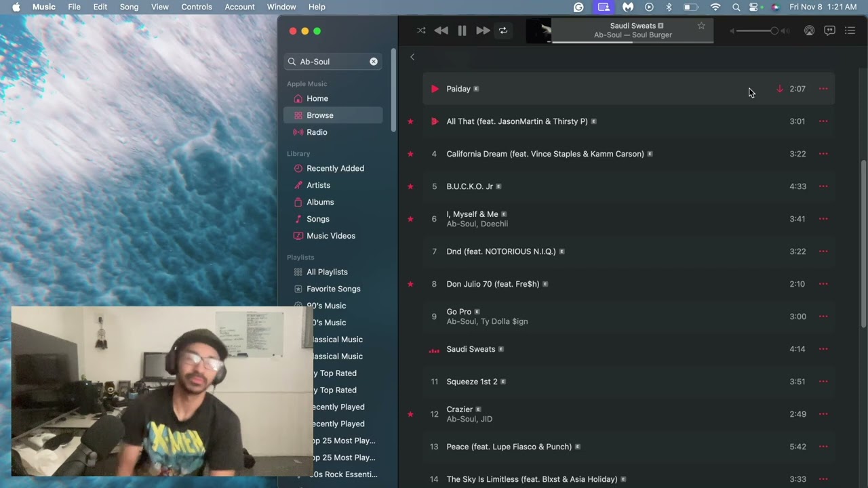This screenshot has height=488, width=868.
Task: Toggle repeat mode
Action: (x=503, y=30)
